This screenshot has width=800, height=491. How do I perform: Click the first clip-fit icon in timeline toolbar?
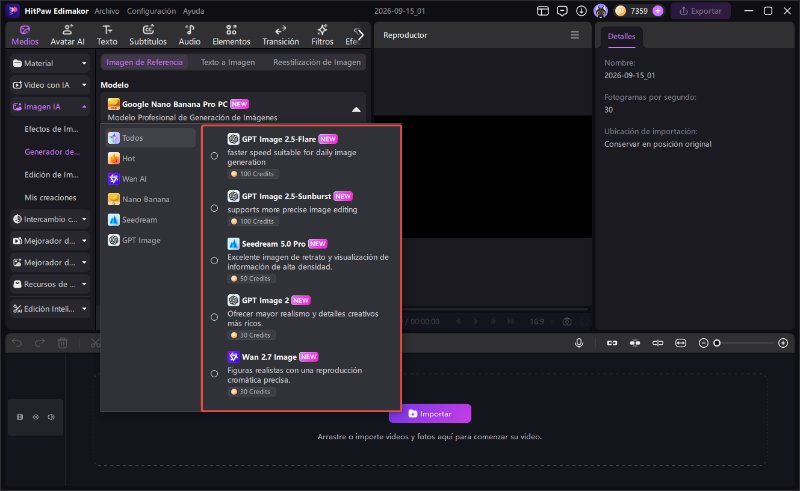612,343
